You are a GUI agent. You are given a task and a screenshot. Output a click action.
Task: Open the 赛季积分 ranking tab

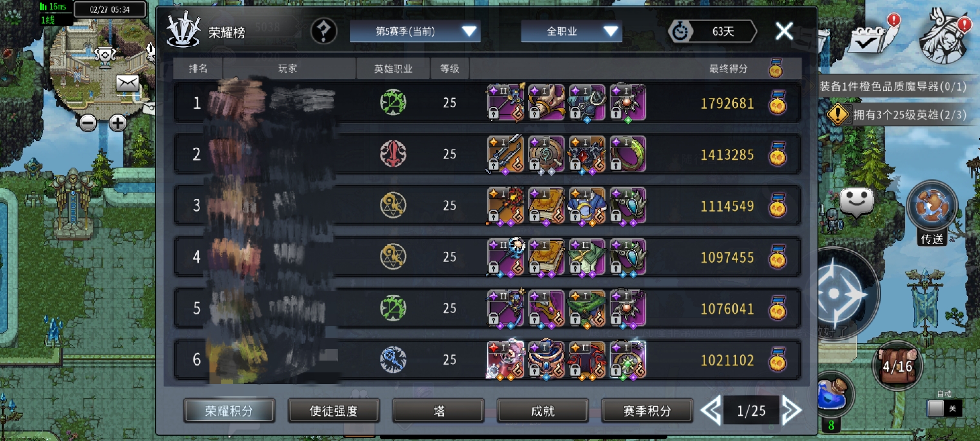pos(647,411)
